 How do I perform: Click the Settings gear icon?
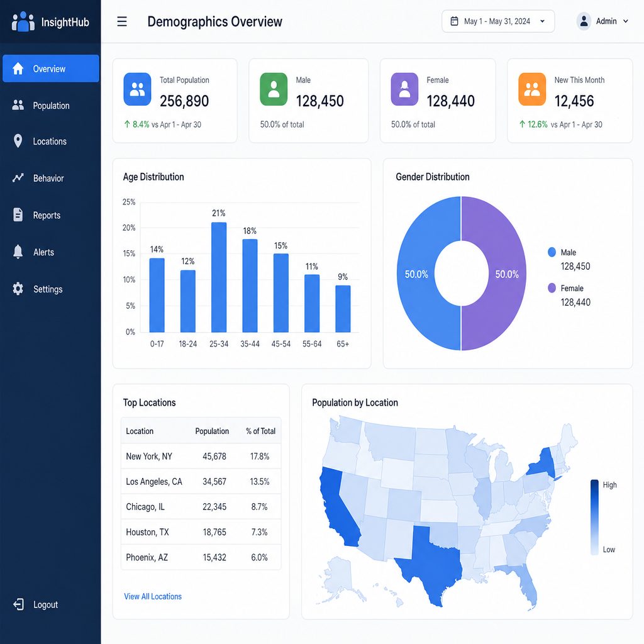tap(18, 289)
